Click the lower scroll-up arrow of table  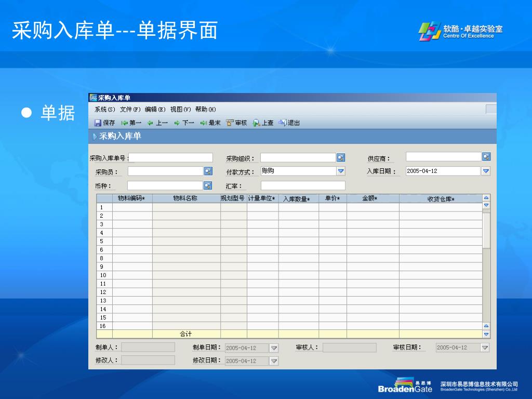coord(486,326)
